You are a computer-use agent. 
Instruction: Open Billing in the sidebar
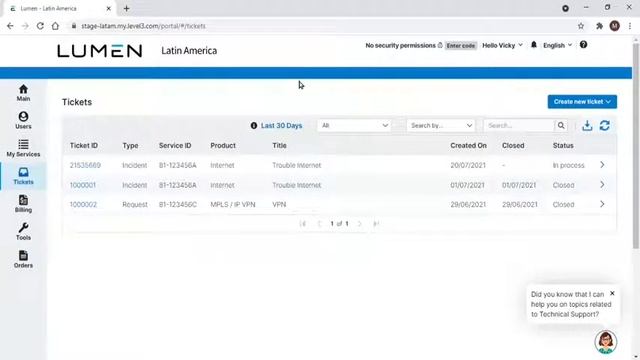coord(23,204)
